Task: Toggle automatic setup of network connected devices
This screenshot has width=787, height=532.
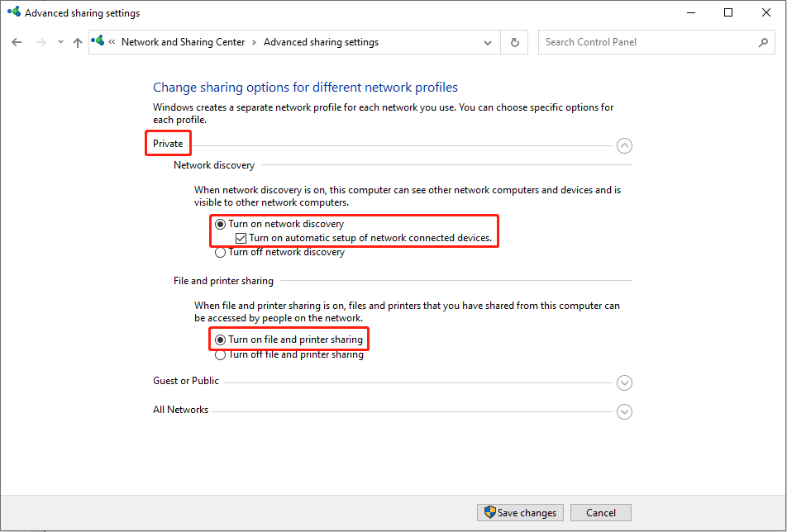Action: pos(241,238)
